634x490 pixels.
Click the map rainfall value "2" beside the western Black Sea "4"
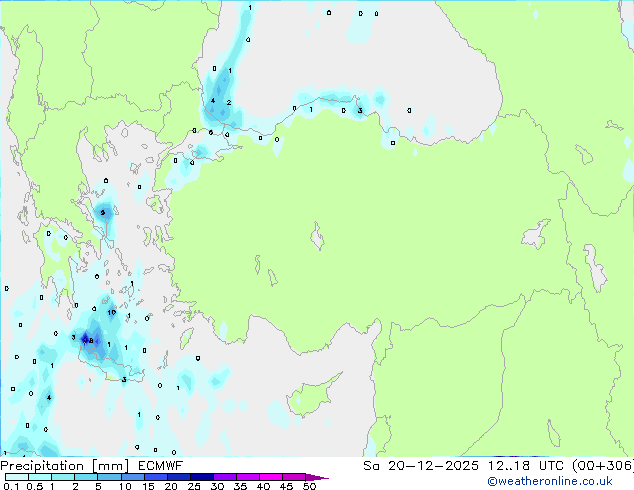tap(229, 103)
